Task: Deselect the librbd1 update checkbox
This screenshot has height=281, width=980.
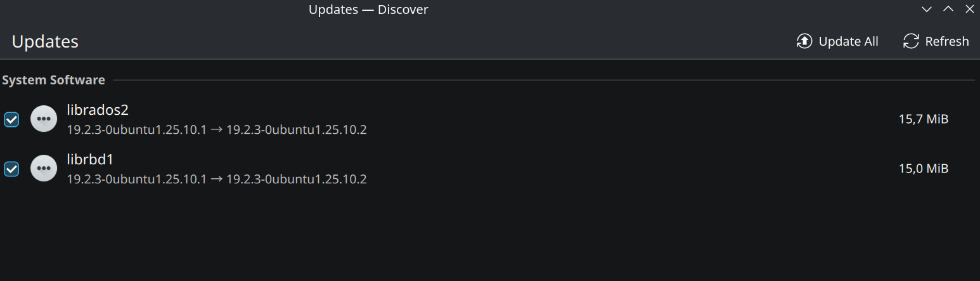Action: click(x=11, y=169)
